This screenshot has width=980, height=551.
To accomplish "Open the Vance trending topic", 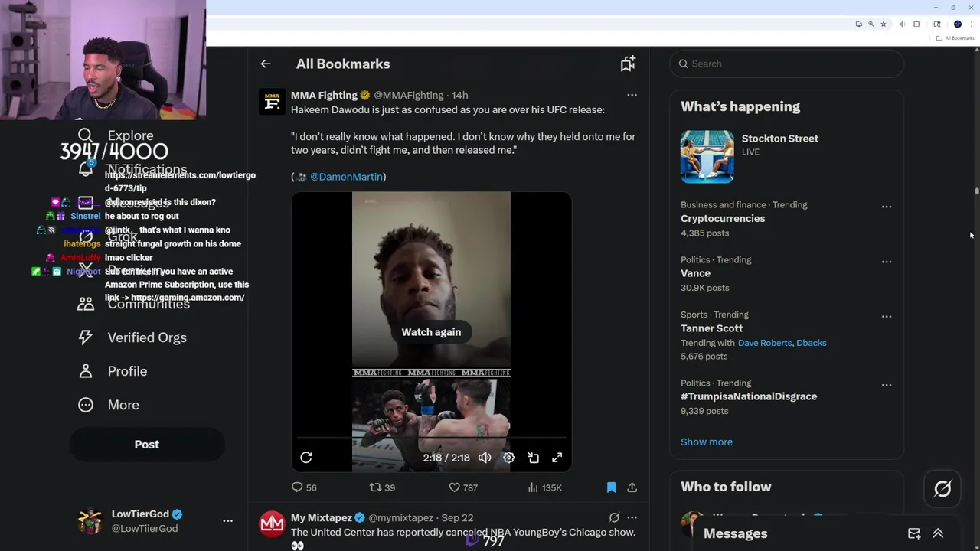I will (x=695, y=273).
